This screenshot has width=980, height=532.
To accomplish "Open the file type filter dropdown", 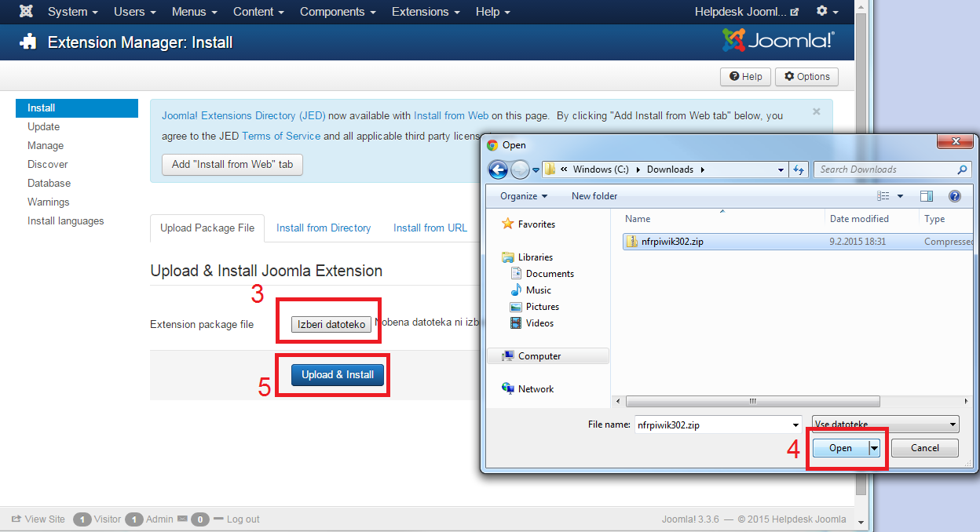I will coord(886,425).
